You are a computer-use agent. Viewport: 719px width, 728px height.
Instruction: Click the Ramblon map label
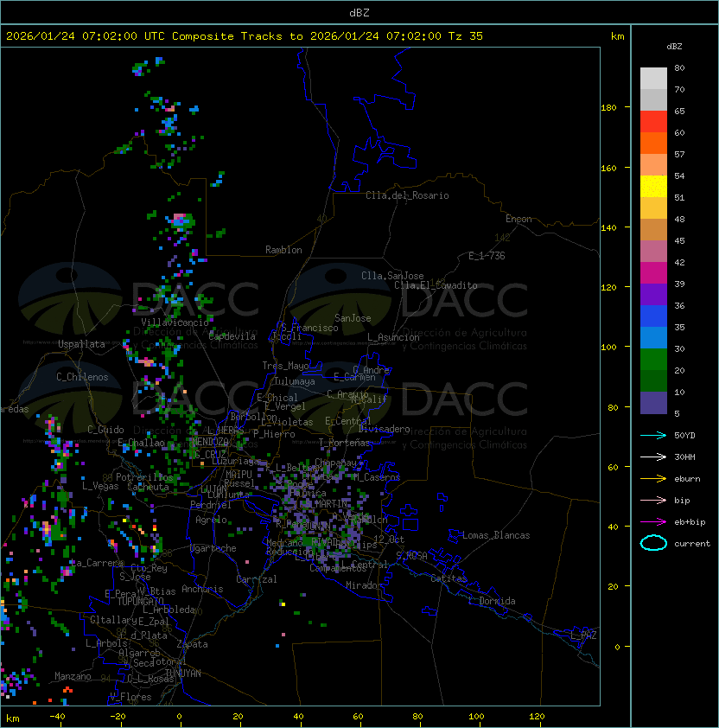pyautogui.click(x=283, y=250)
